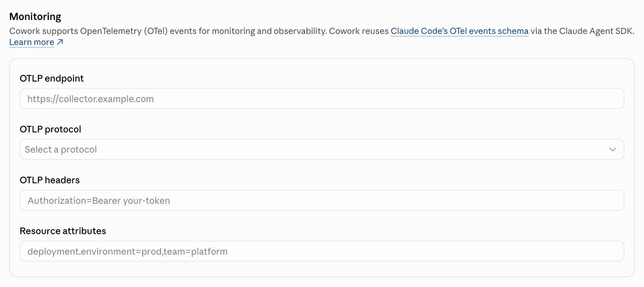Screen dimensions: 644x287
Task: Click the deployment.environment=prod,team=platform placeholder text
Action: point(128,252)
